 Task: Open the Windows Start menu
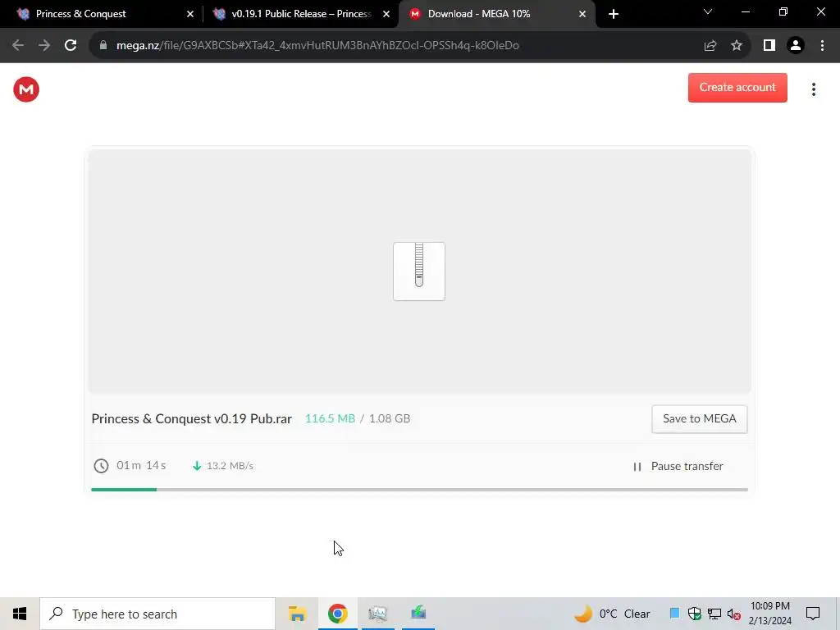(x=20, y=614)
